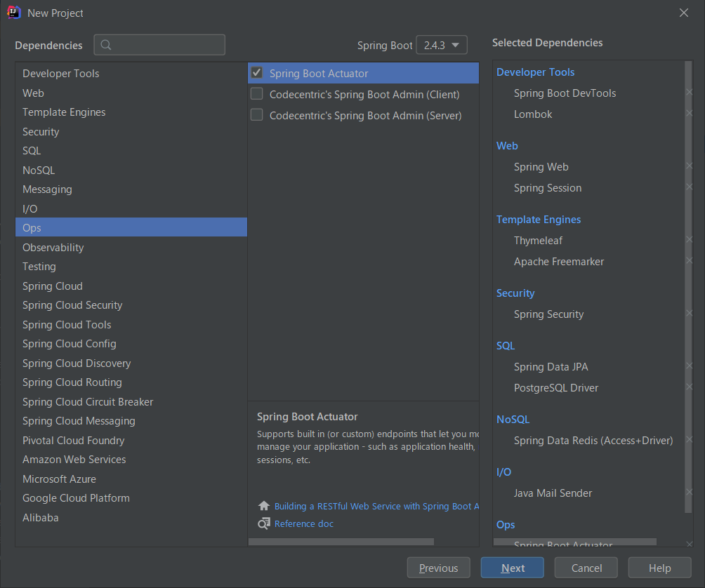Select the I/O category in the list
The height and width of the screenshot is (588, 705).
point(131,209)
